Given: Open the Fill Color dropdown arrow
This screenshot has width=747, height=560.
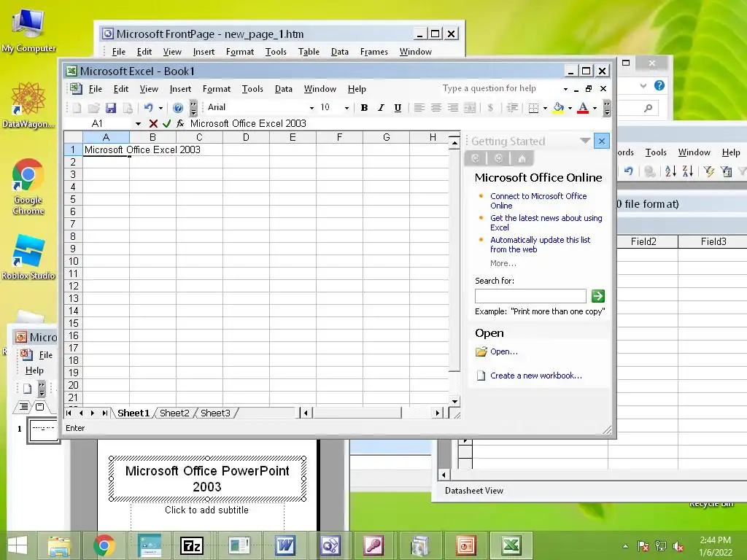Looking at the screenshot, I should click(570, 108).
